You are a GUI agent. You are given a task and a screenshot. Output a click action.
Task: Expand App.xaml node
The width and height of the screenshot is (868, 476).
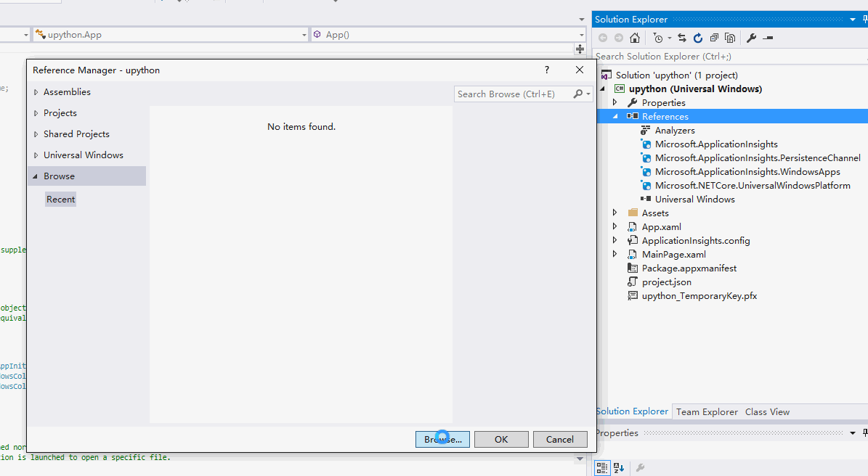(615, 226)
